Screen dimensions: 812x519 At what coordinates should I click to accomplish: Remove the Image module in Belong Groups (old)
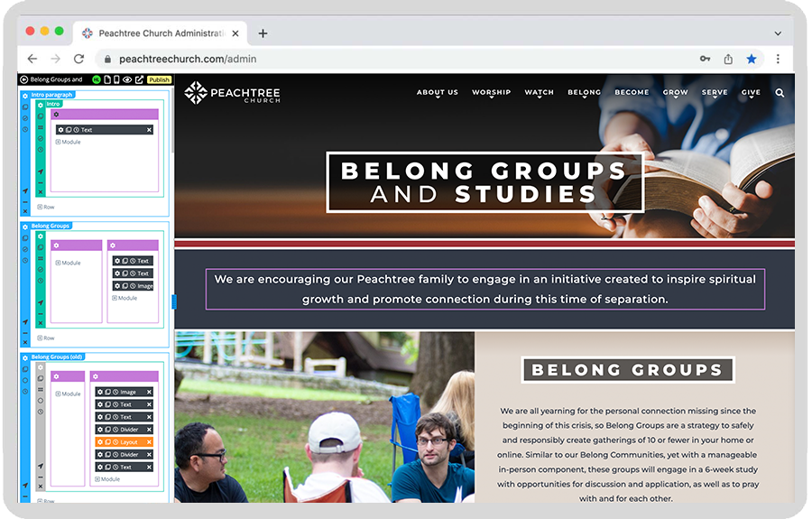click(149, 392)
